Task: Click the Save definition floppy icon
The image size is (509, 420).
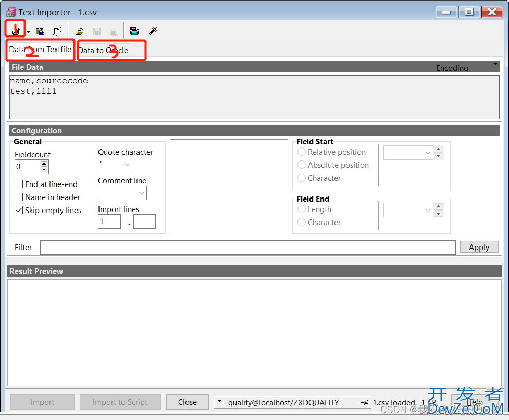Action: [x=97, y=31]
